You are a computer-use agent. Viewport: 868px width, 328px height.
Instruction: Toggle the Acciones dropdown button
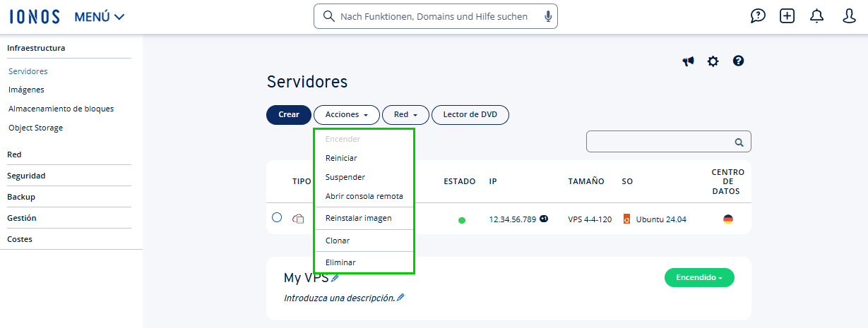coord(347,114)
